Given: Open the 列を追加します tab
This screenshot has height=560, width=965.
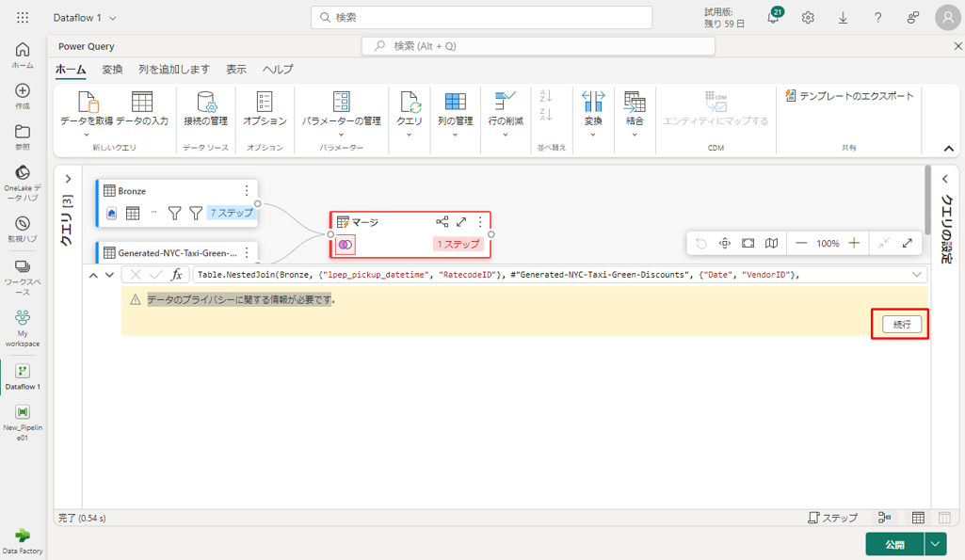Looking at the screenshot, I should tap(174, 70).
